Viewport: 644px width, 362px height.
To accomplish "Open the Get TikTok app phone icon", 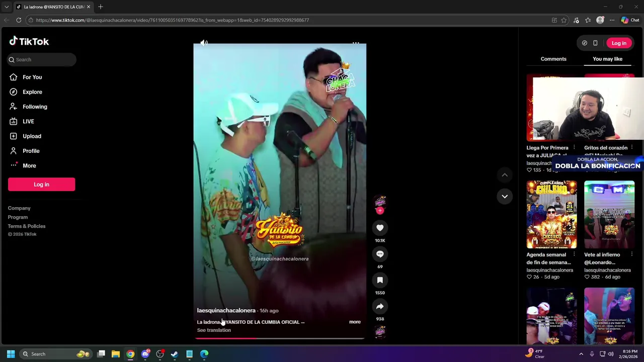I will 595,43.
